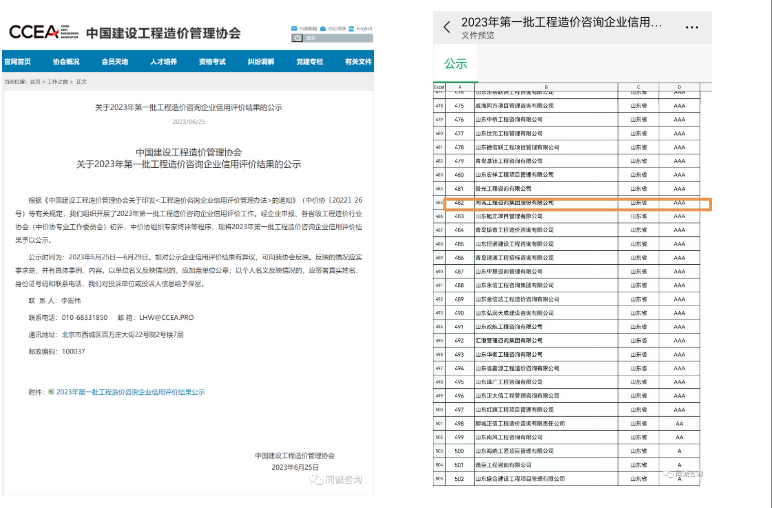Click the 中国建设工程造价管理协会 site title
The image size is (773, 508).
(x=163, y=33)
